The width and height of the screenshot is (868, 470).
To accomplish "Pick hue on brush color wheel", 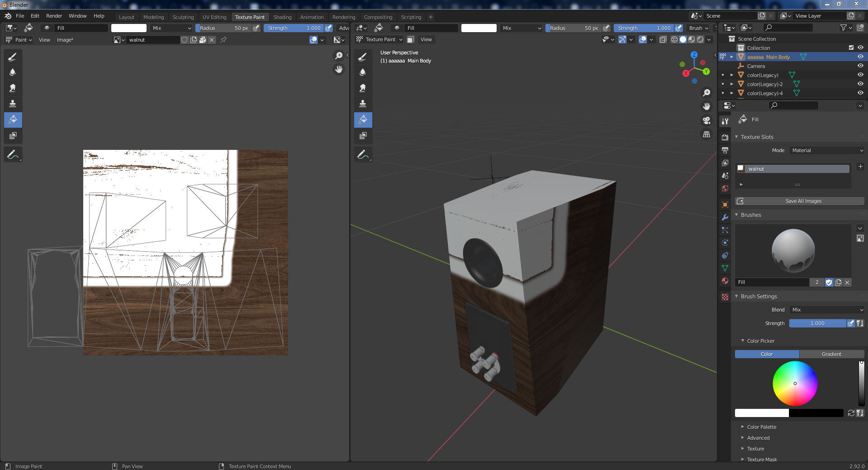I will (795, 384).
